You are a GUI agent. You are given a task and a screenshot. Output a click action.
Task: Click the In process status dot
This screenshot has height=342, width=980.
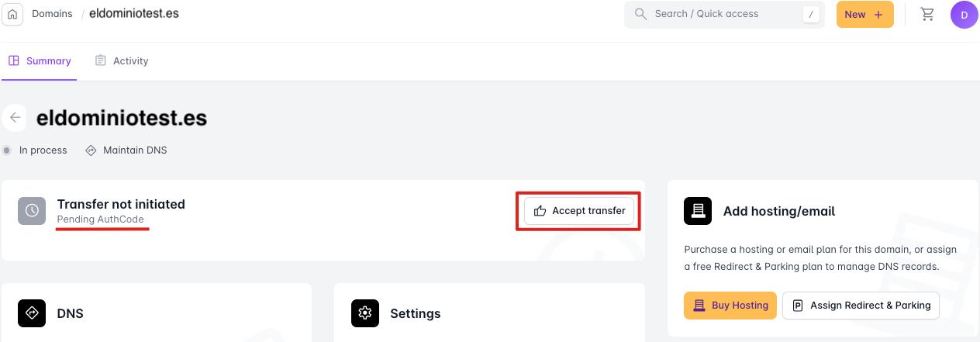(x=7, y=150)
